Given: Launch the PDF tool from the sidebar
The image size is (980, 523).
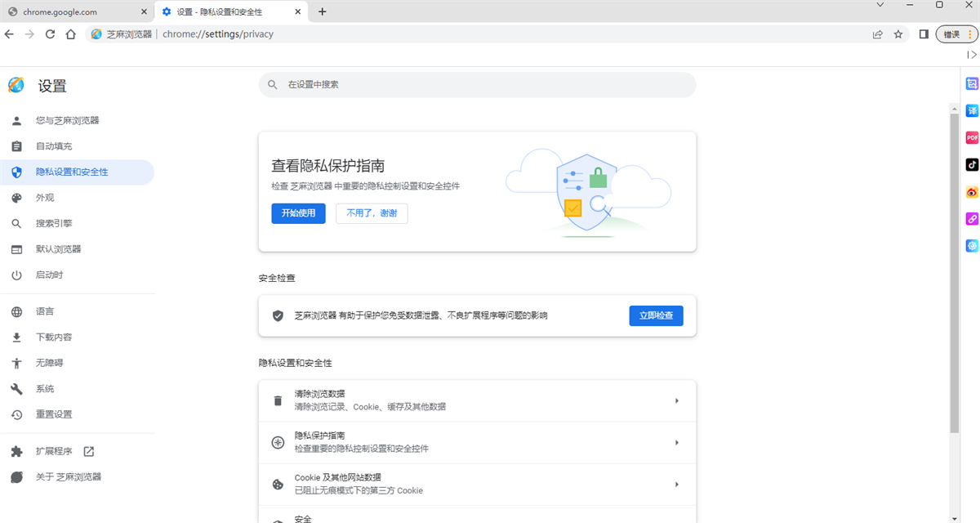Looking at the screenshot, I should click(x=972, y=137).
